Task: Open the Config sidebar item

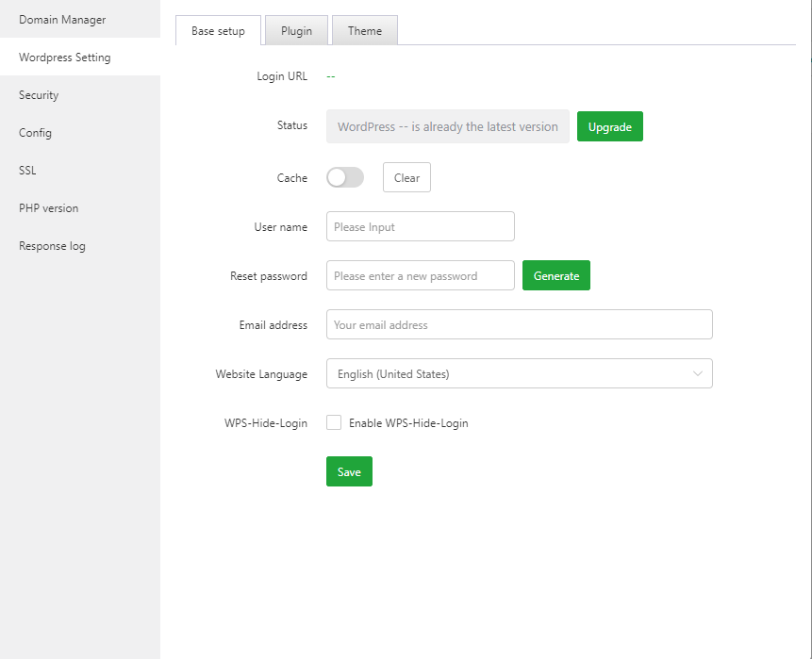Action: pos(35,133)
